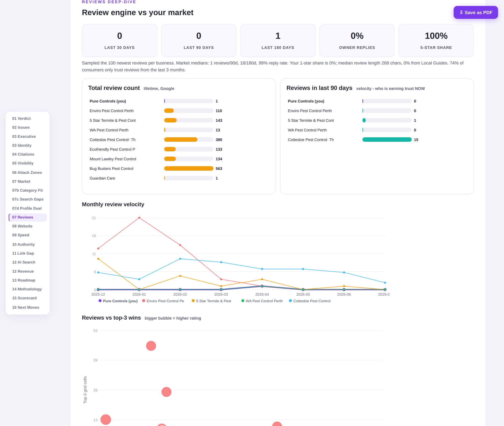The width and height of the screenshot is (504, 426).
Task: Click the 5-Star Share stat card
Action: pos(436,41)
